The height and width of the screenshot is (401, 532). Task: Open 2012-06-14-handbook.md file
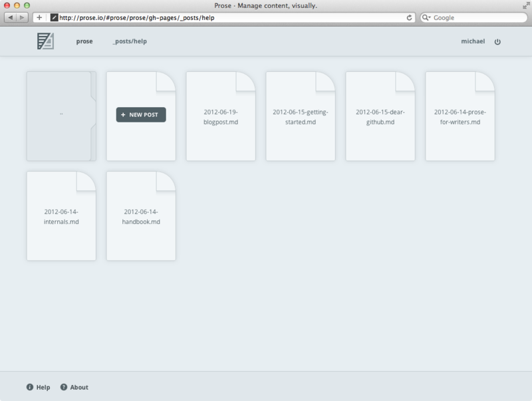pyautogui.click(x=141, y=215)
